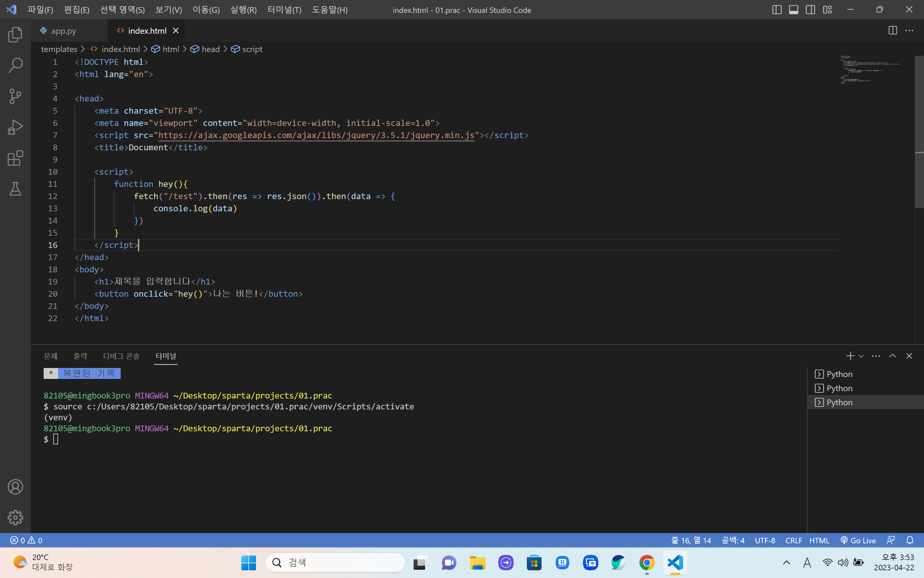Close the index.html tab
This screenshot has width=924, height=578.
coord(175,31)
